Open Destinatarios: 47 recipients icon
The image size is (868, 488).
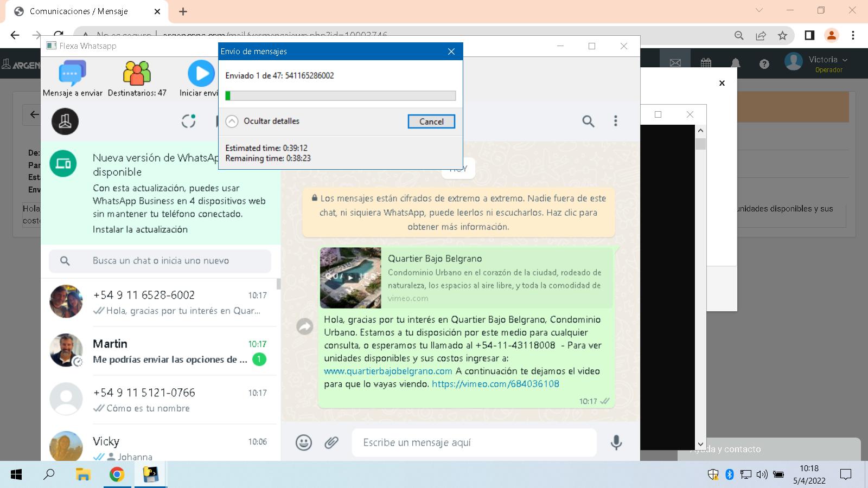coord(137,79)
